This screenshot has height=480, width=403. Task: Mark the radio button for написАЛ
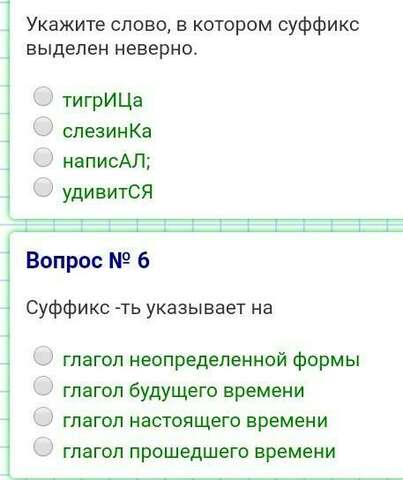43,157
